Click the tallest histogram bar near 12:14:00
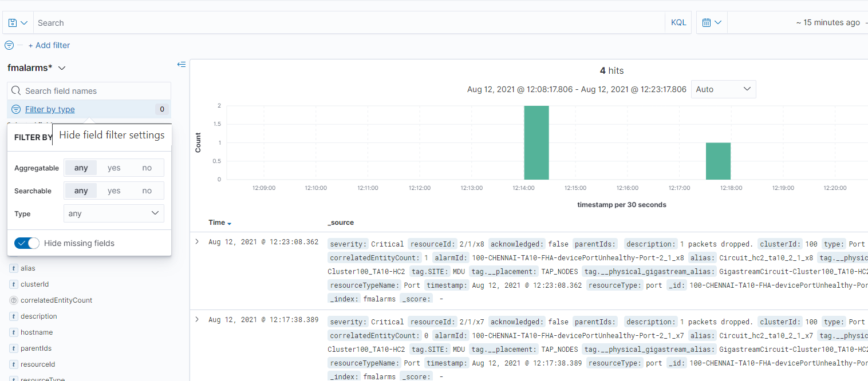 (x=536, y=142)
